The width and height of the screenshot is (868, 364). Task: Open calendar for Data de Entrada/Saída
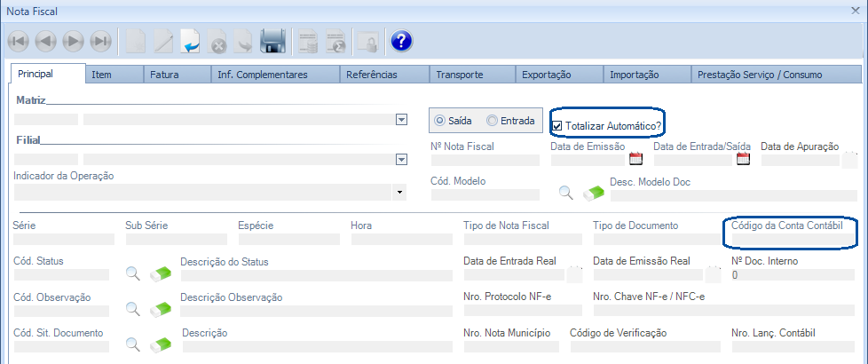pos(743,159)
